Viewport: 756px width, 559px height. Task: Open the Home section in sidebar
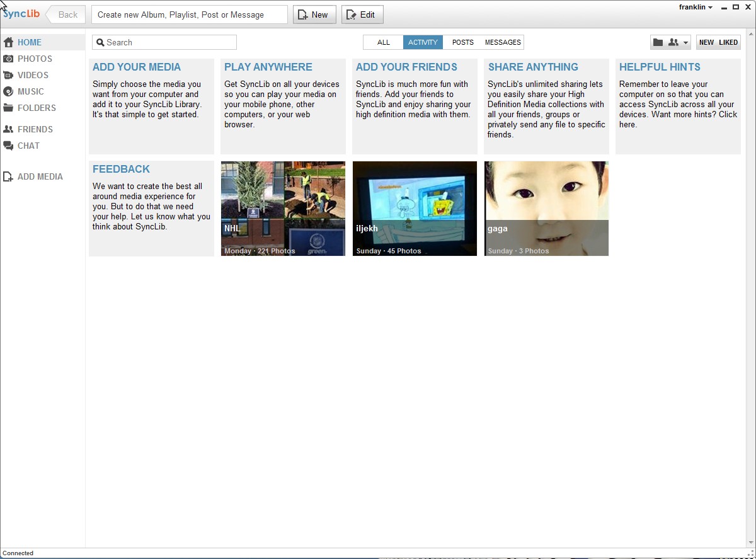pos(42,42)
